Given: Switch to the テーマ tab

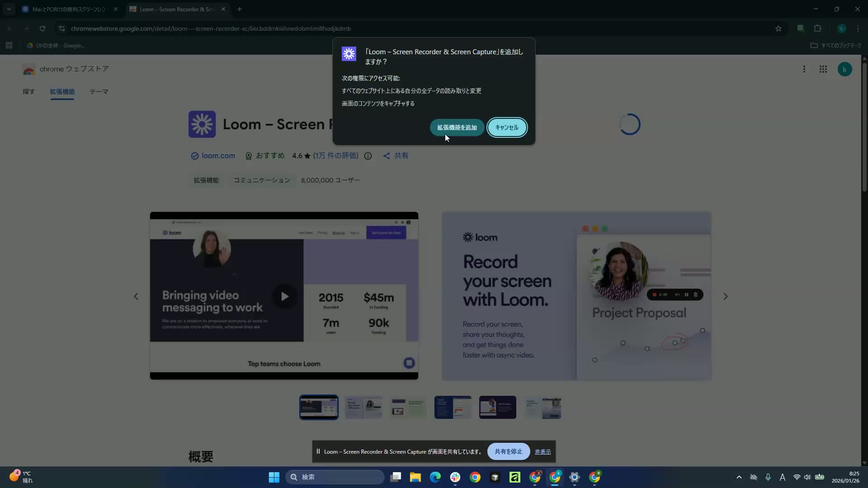Looking at the screenshot, I should (x=99, y=92).
